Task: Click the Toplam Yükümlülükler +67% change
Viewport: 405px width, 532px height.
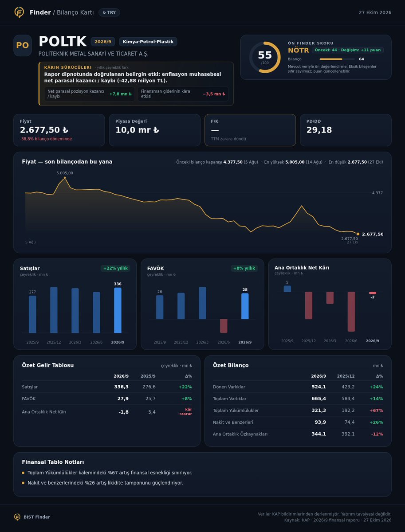Action: pos(376,411)
